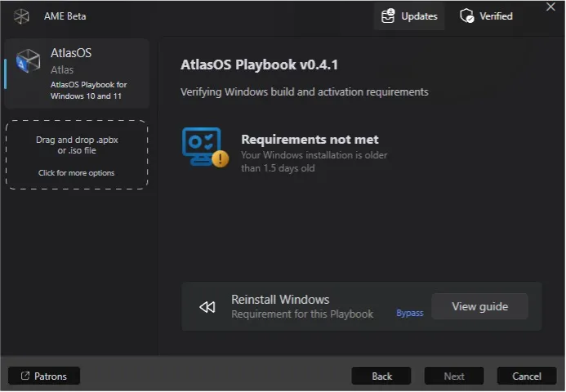
Task: Click the drag and drop .apbx area
Action: pos(77,145)
